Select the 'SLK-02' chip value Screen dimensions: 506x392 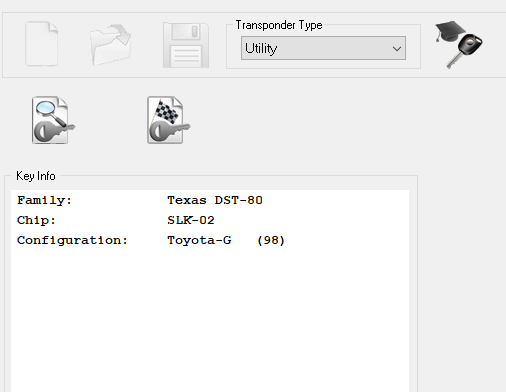click(191, 220)
